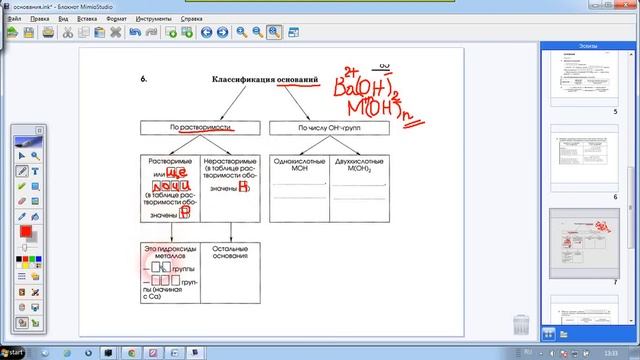This screenshot has height=360, width=640.
Task: Click the Full screen view icon
Action: click(293, 32)
